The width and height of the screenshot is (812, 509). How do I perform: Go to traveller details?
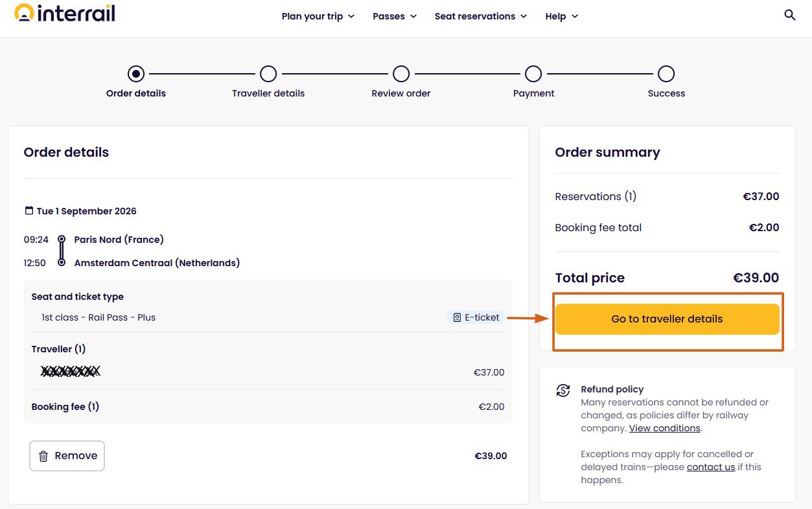coord(667,319)
